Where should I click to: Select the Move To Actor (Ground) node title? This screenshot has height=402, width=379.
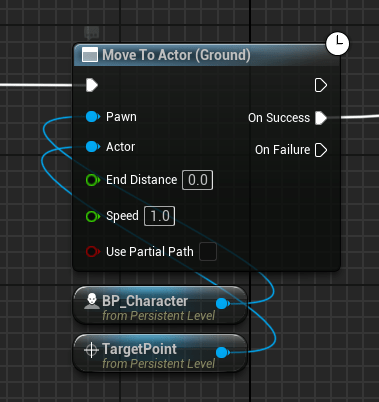pyautogui.click(x=176, y=55)
